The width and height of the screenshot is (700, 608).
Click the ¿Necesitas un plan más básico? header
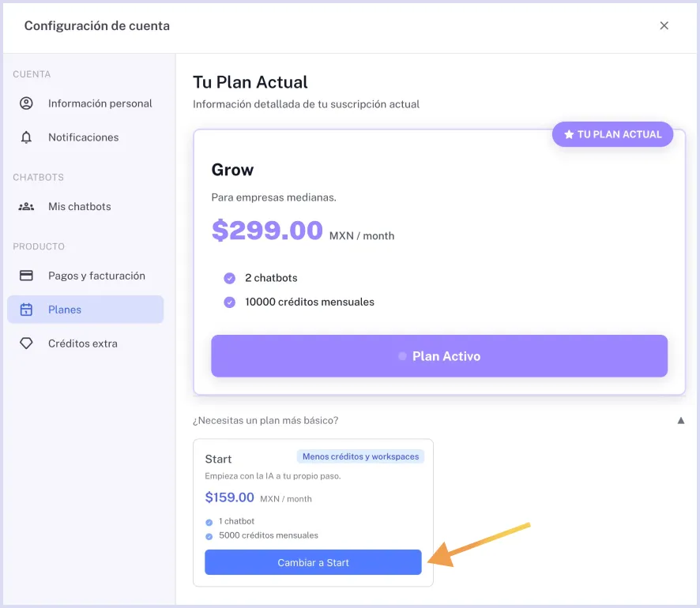(x=265, y=421)
